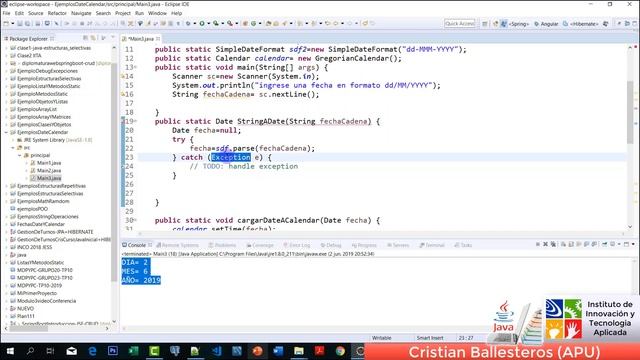640x360 pixels.
Task: Open File Explorer from the taskbar
Action: [299, 351]
